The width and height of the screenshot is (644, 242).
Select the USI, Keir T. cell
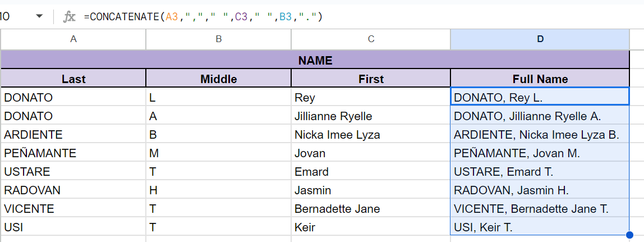click(540, 227)
